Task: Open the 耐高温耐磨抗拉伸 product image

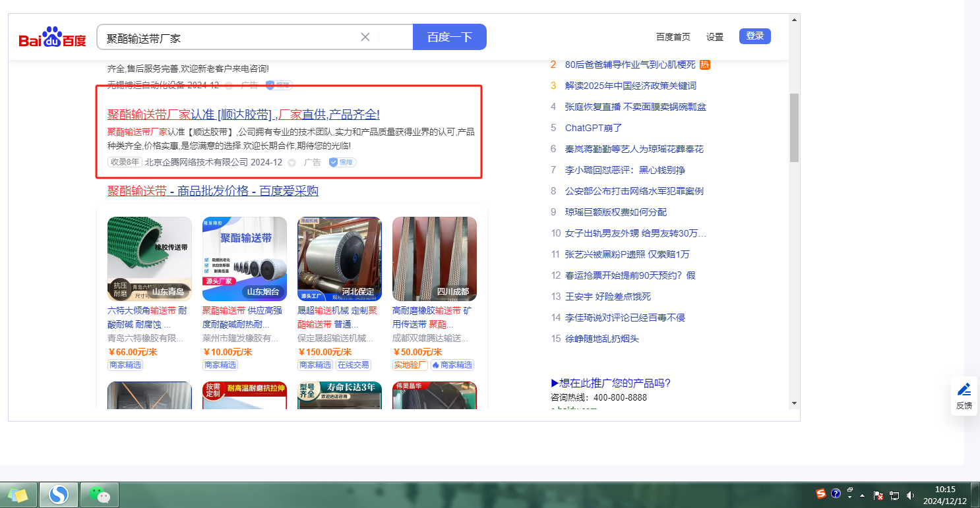Action: [245, 395]
